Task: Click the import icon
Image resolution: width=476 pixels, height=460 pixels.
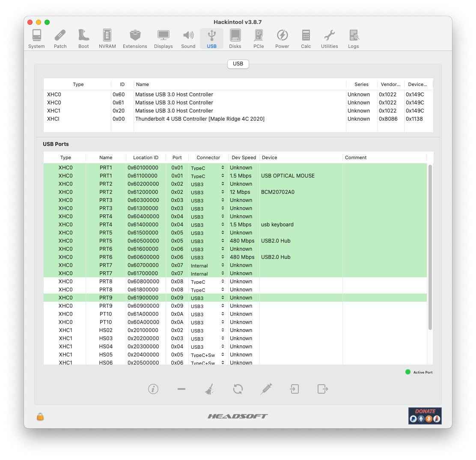Action: 295,389
